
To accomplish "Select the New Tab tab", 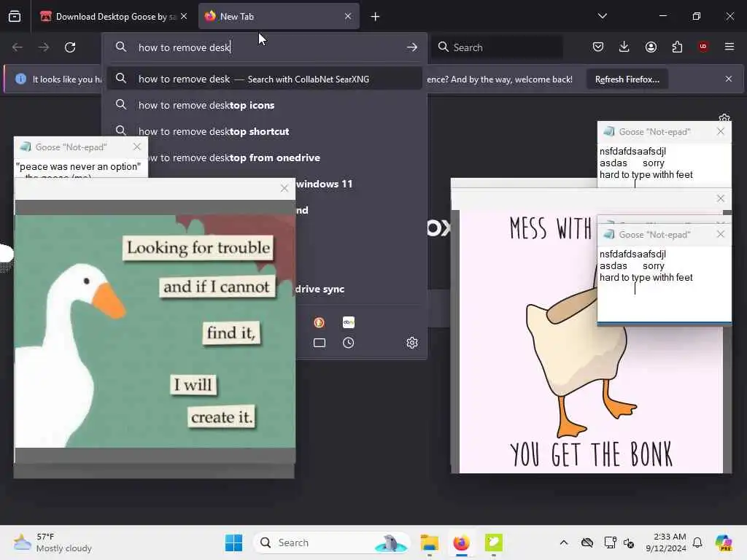I will click(x=279, y=17).
